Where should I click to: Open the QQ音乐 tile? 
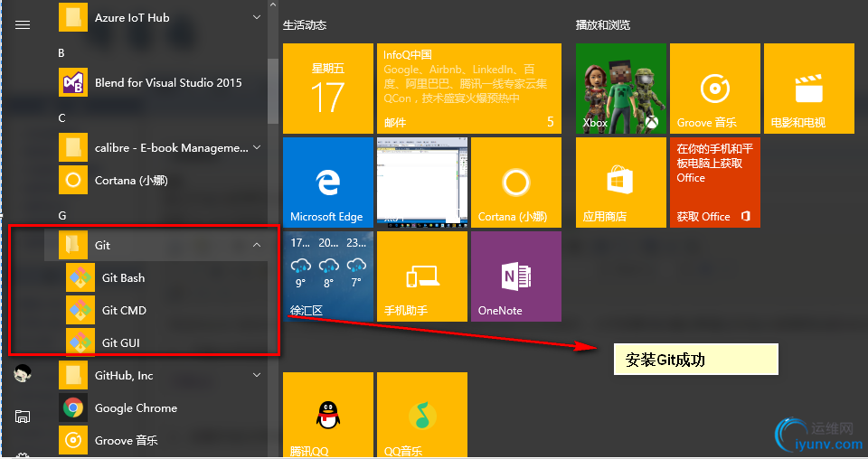422,415
